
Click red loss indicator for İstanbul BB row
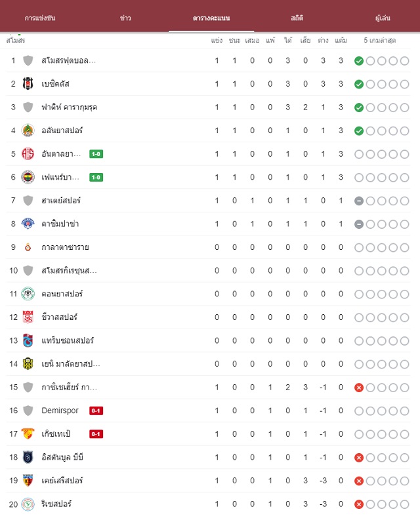pos(359,458)
